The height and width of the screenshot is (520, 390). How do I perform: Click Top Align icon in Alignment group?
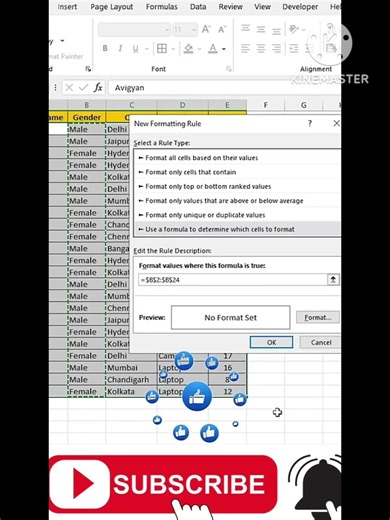(x=246, y=29)
